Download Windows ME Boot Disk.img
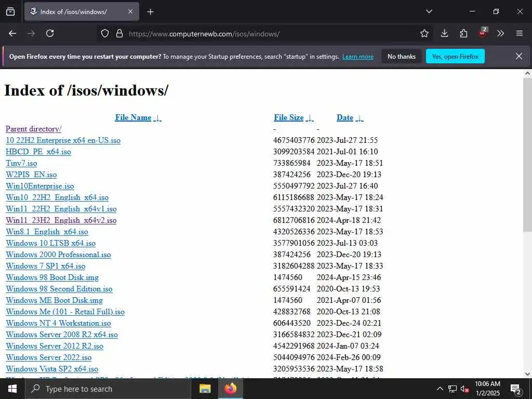This screenshot has height=399, width=532. pyautogui.click(x=54, y=300)
